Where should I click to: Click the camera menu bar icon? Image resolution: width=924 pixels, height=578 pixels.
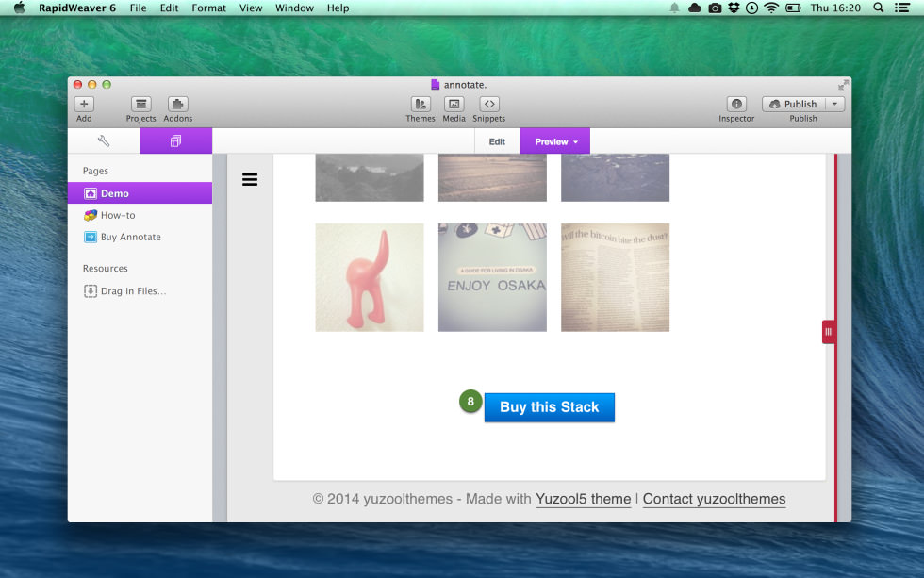715,8
